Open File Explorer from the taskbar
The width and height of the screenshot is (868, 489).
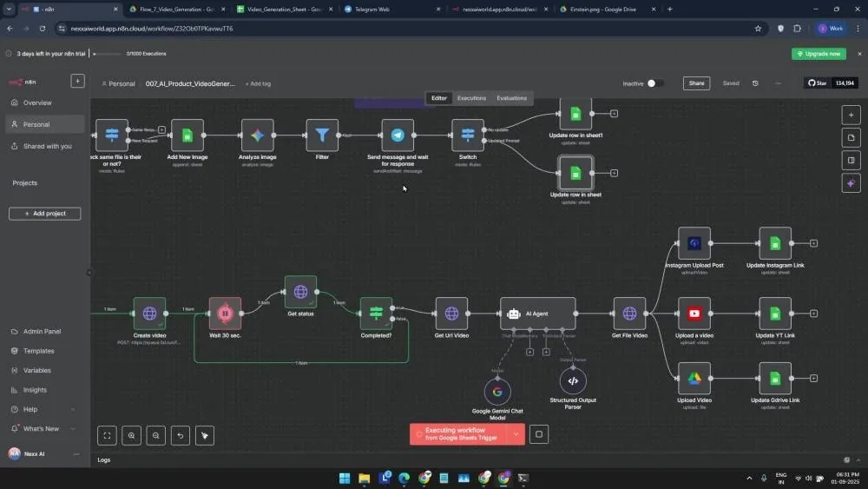click(365, 478)
